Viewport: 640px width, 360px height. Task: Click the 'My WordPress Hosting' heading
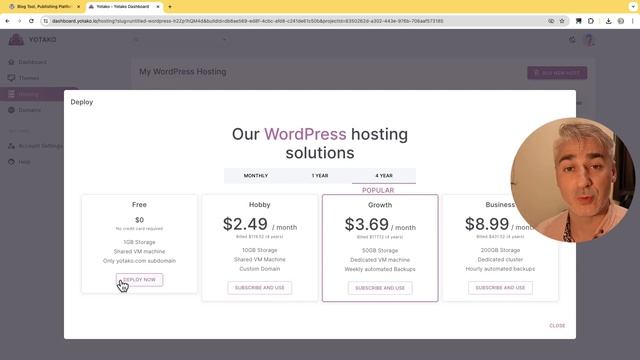pyautogui.click(x=183, y=71)
